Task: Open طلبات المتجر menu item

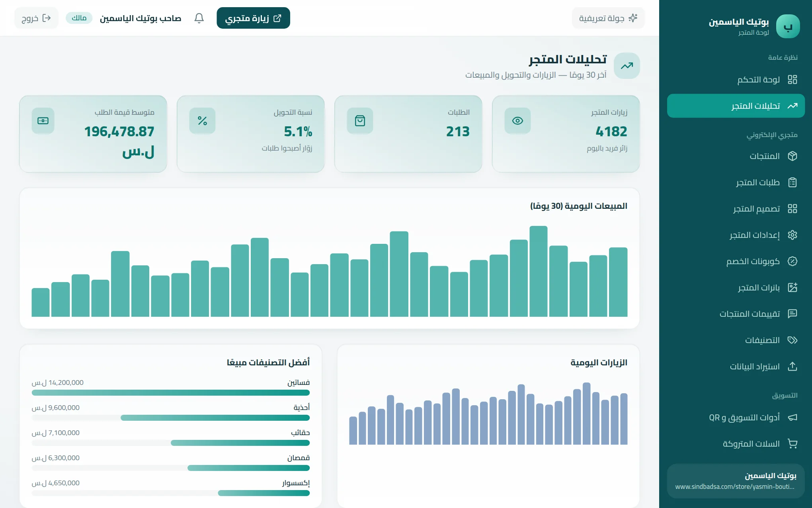Action: pos(736,182)
